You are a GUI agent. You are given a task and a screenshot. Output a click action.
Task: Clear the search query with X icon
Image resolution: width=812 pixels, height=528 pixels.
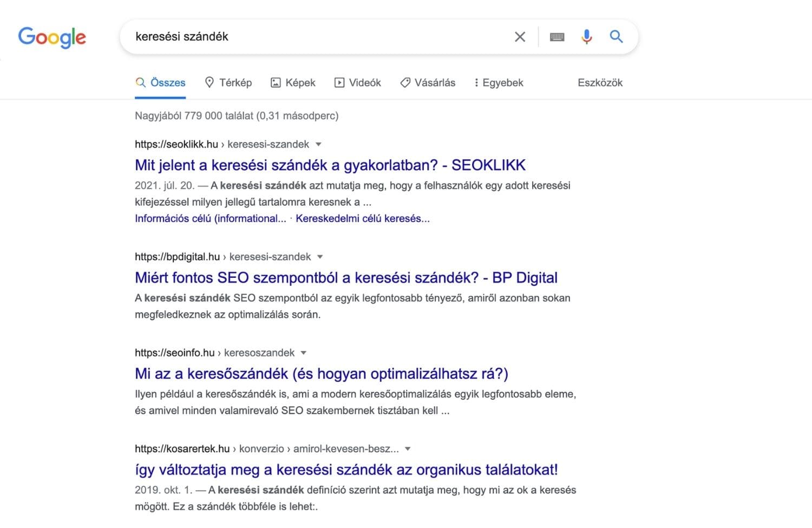pos(520,37)
